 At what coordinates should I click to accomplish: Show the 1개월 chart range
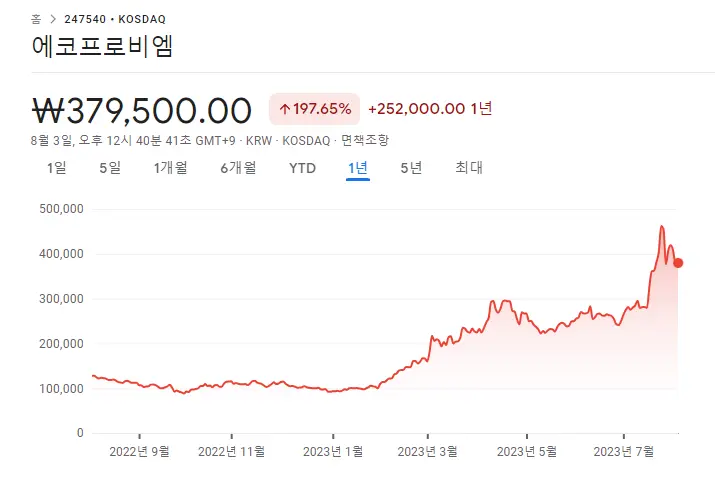click(170, 168)
